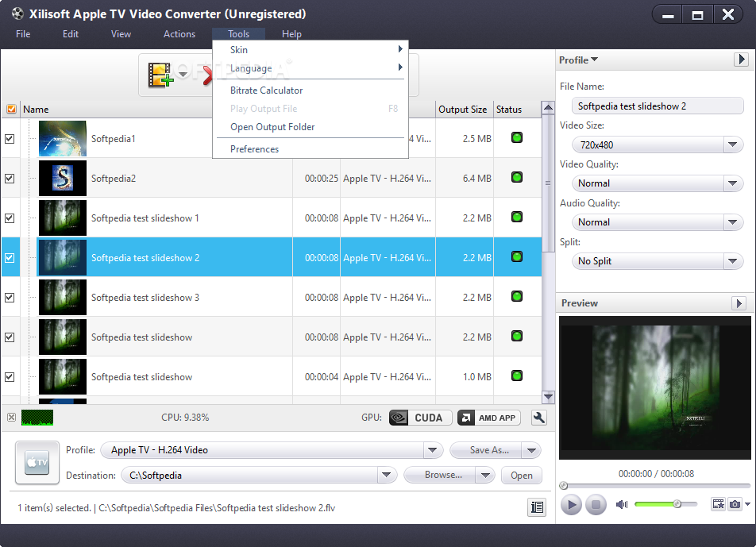Click the CUDA GPU acceleration button
756x547 pixels.
coord(420,418)
